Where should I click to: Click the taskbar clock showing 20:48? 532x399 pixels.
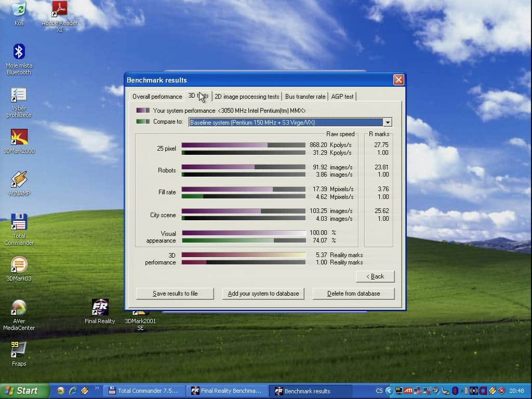tap(516, 391)
